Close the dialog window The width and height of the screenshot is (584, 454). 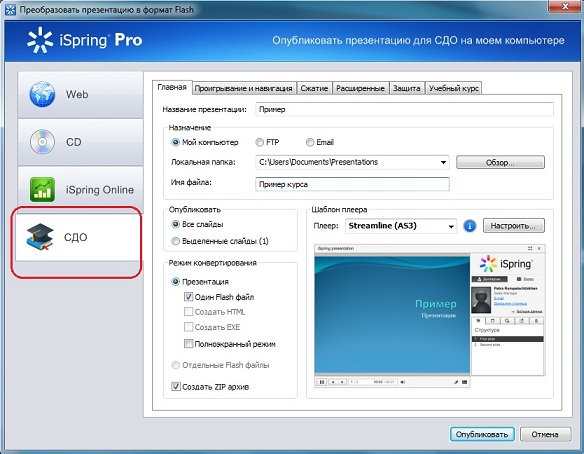tap(565, 6)
